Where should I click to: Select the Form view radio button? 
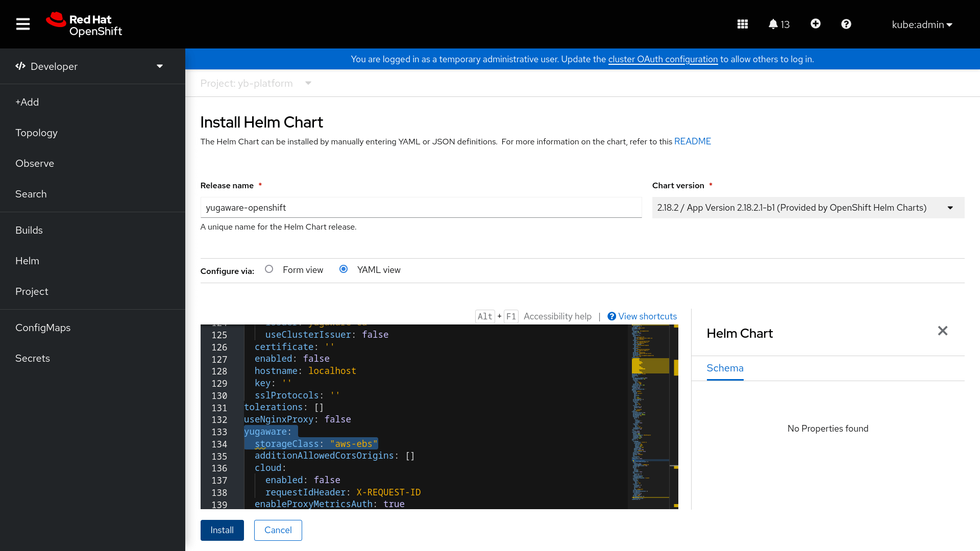coord(268,269)
